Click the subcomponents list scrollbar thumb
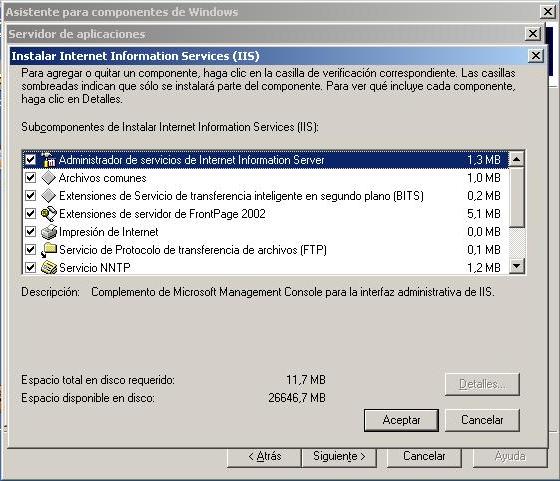This screenshot has height=481, width=560. tap(516, 197)
